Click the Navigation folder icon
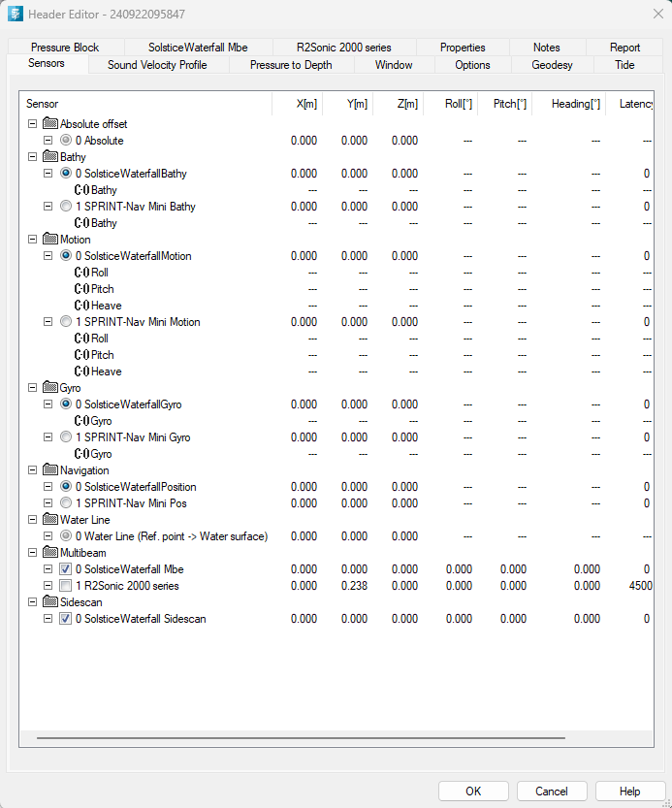672x808 pixels. coord(50,469)
